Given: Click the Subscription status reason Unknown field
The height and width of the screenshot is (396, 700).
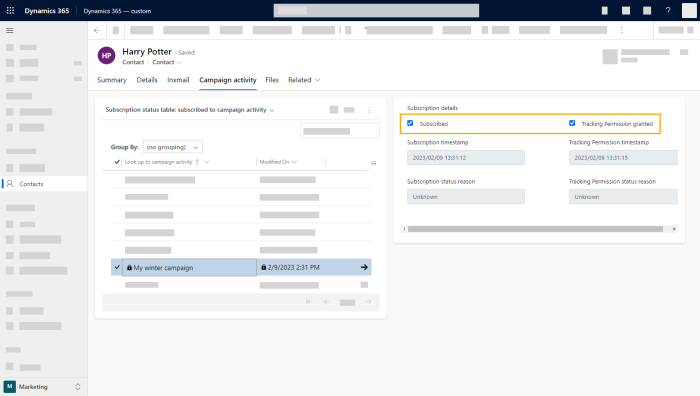Looking at the screenshot, I should point(466,196).
